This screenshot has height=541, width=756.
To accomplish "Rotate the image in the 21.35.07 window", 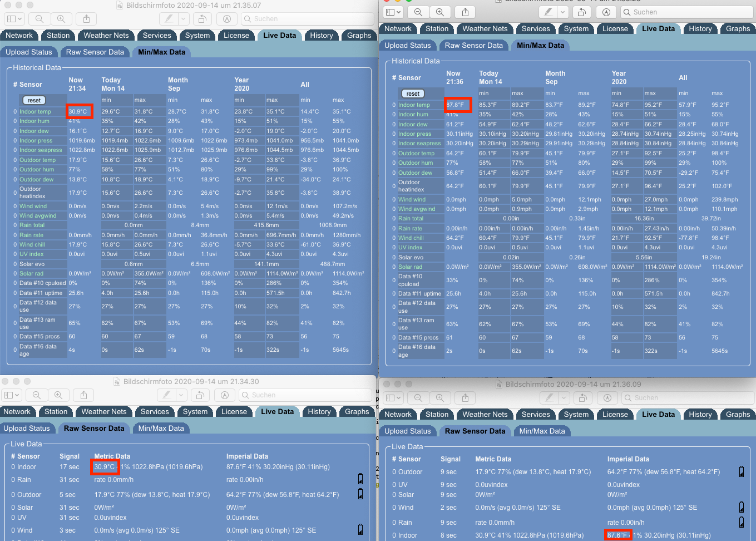I will point(202,18).
